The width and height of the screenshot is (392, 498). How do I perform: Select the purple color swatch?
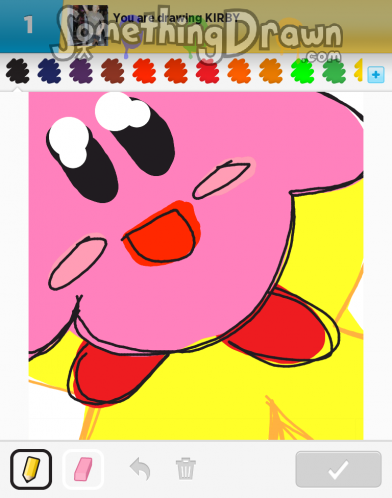[x=81, y=71]
